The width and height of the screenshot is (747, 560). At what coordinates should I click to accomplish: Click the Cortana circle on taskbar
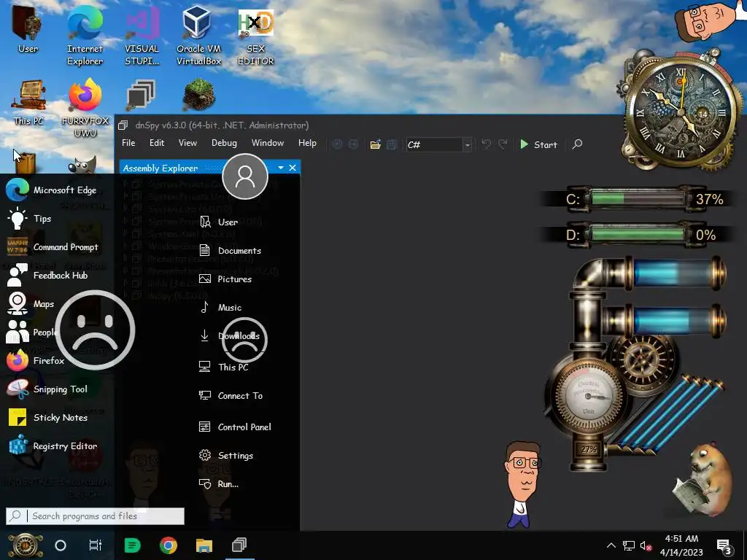61,545
